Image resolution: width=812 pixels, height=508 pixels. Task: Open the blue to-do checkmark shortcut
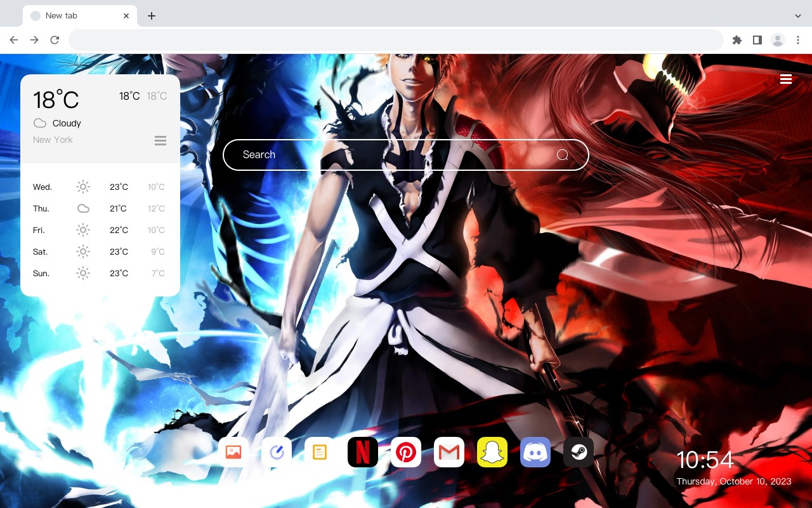coord(277,452)
